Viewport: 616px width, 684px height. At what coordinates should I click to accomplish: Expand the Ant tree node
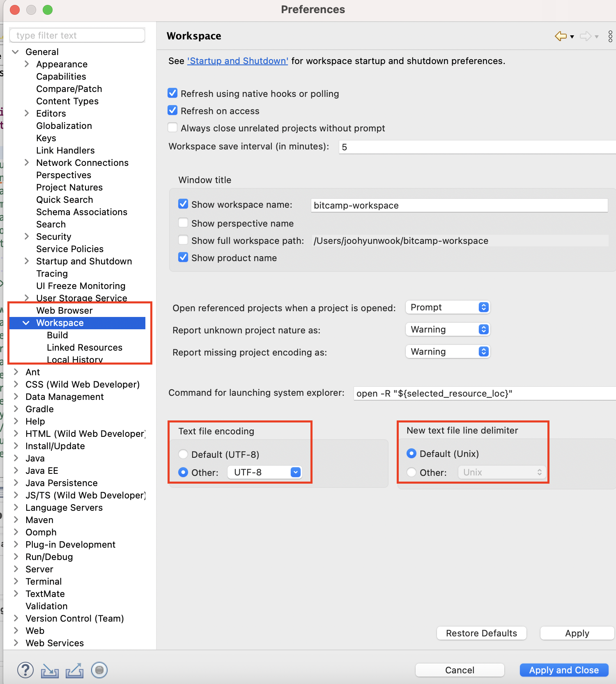point(16,372)
